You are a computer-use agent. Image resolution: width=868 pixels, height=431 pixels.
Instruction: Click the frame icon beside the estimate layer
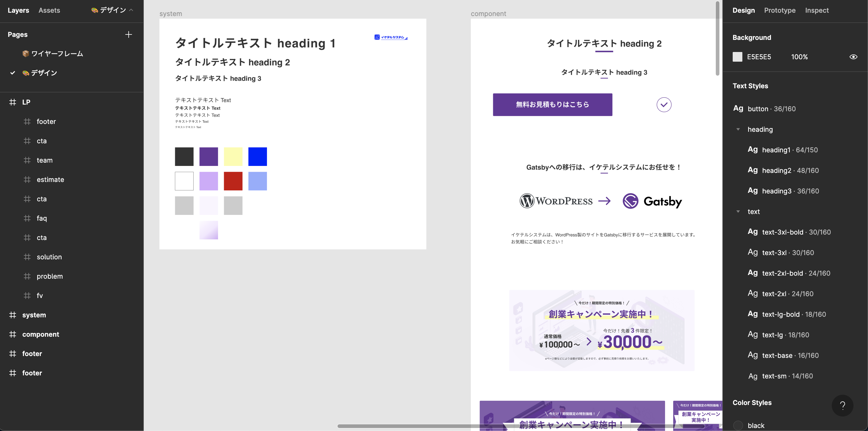[27, 180]
